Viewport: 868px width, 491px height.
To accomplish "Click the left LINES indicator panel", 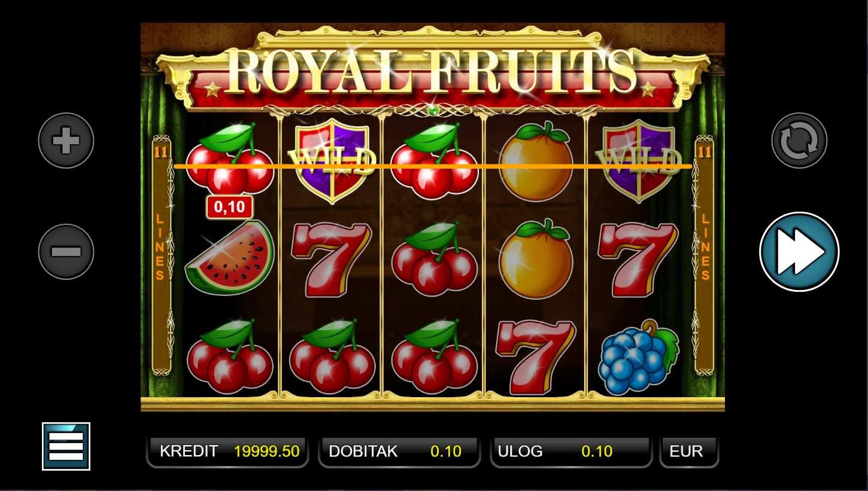I will coord(161,255).
